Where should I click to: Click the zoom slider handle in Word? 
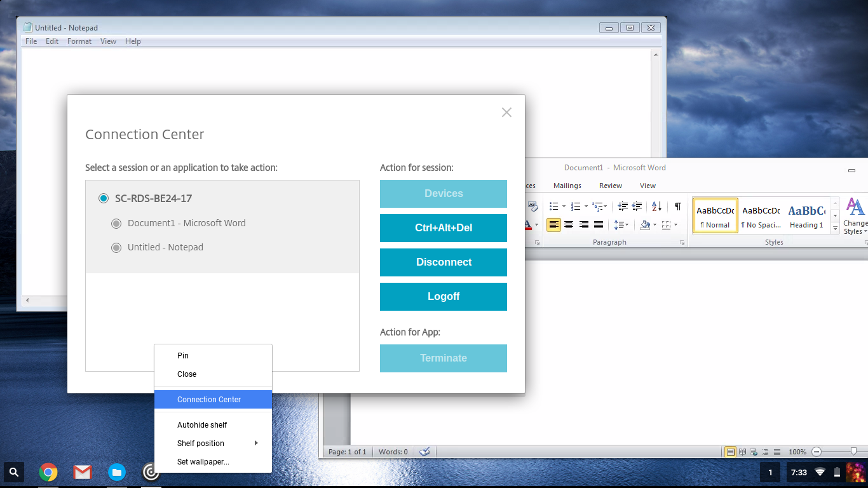(x=853, y=451)
